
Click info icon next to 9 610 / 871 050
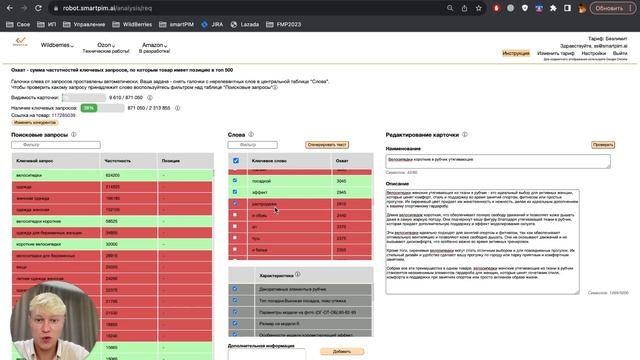(150, 98)
